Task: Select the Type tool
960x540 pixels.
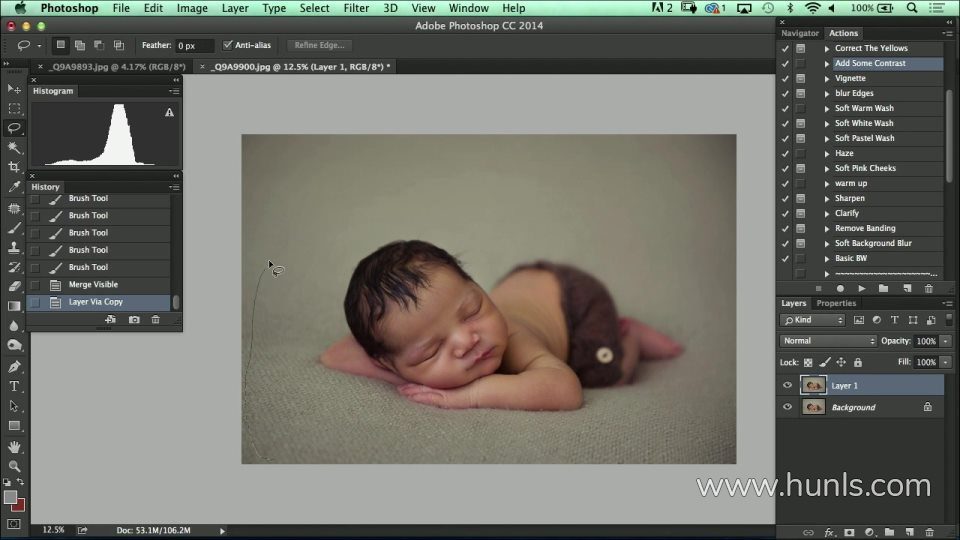Action: click(14, 386)
